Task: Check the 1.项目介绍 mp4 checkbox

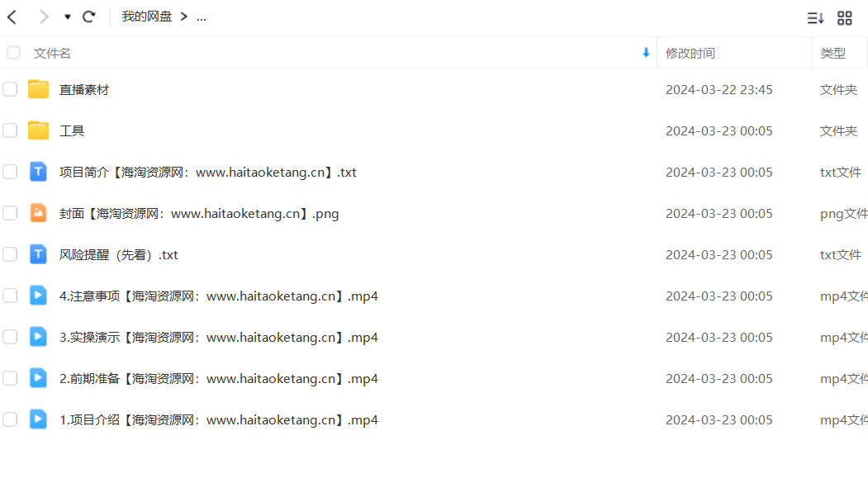Action: [x=10, y=419]
